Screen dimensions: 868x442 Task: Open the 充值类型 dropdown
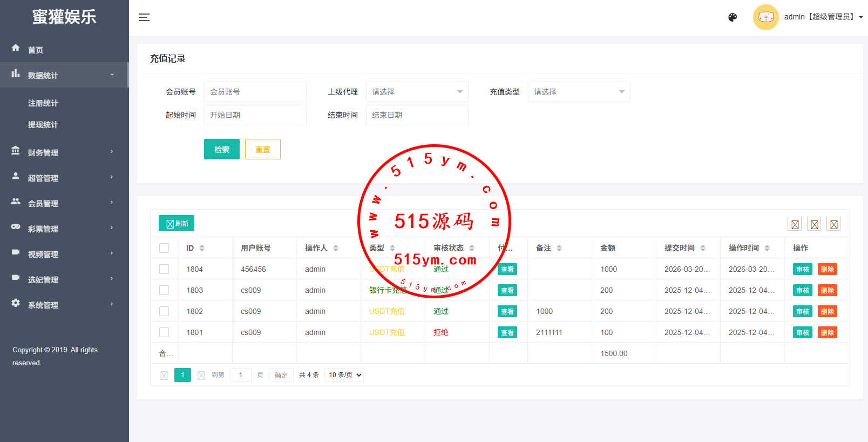pos(579,92)
